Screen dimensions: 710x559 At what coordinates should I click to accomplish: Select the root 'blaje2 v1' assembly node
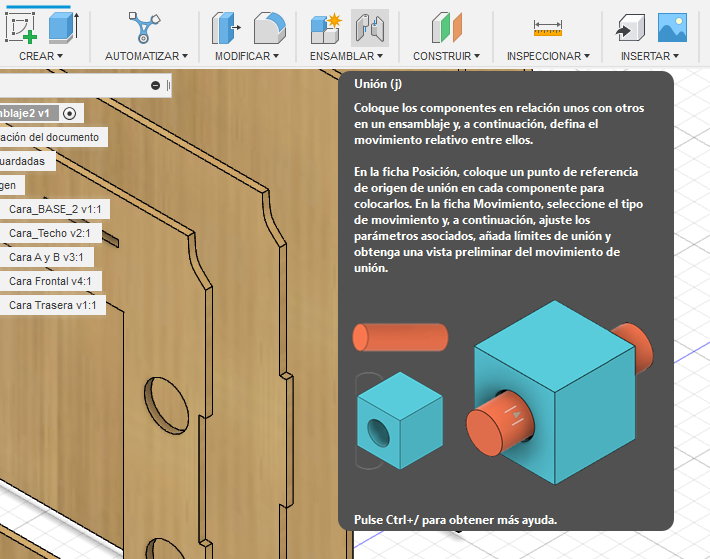[x=29, y=113]
